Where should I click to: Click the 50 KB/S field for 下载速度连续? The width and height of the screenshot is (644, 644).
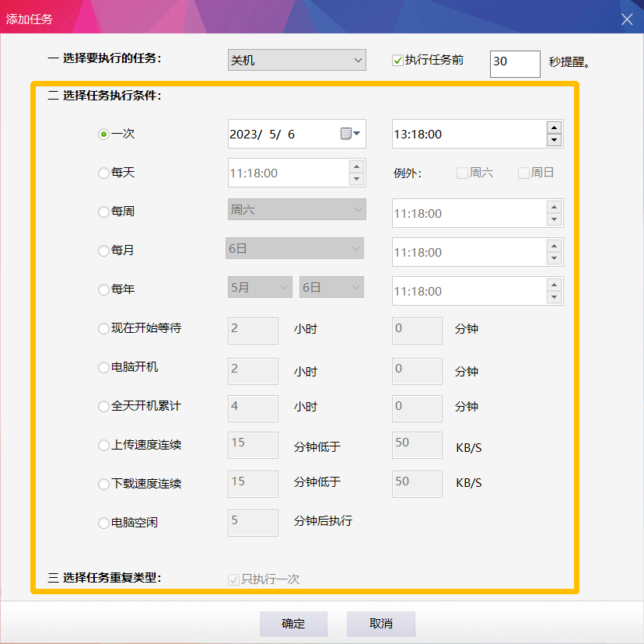[417, 484]
